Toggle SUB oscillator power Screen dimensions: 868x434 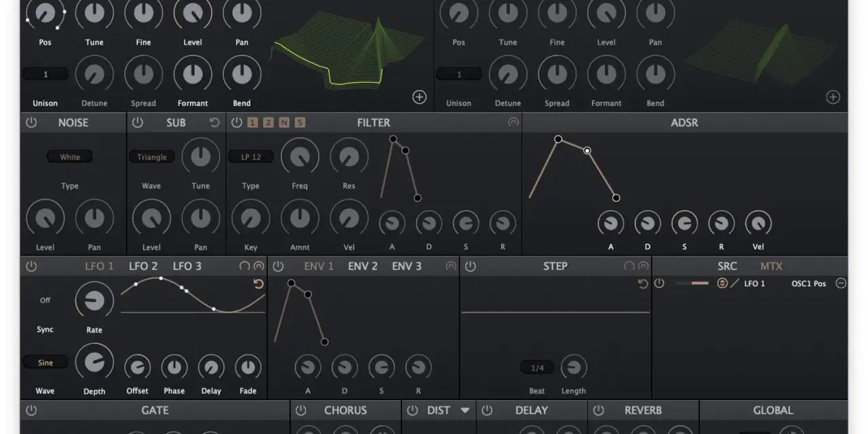(x=138, y=123)
